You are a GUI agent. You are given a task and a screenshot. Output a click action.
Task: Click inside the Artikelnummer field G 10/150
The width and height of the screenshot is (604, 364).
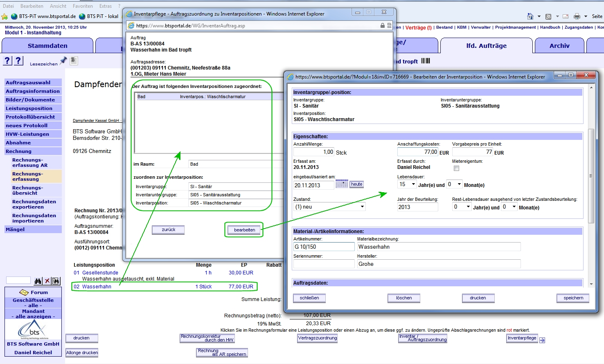point(323,246)
